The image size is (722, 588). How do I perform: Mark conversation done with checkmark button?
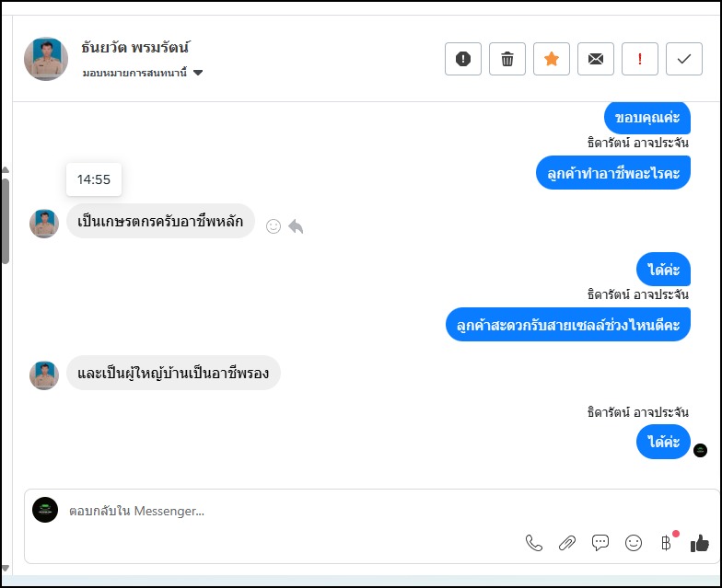pyautogui.click(x=684, y=59)
